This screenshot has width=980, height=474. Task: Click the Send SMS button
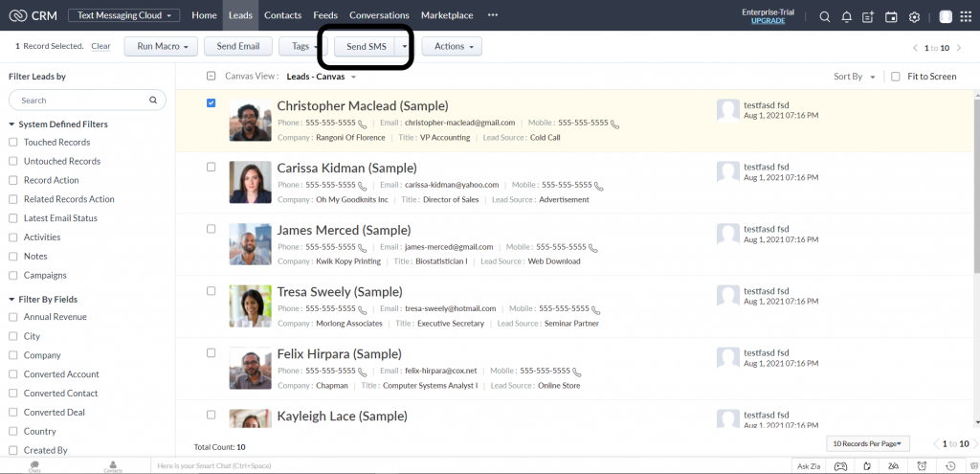(367, 46)
